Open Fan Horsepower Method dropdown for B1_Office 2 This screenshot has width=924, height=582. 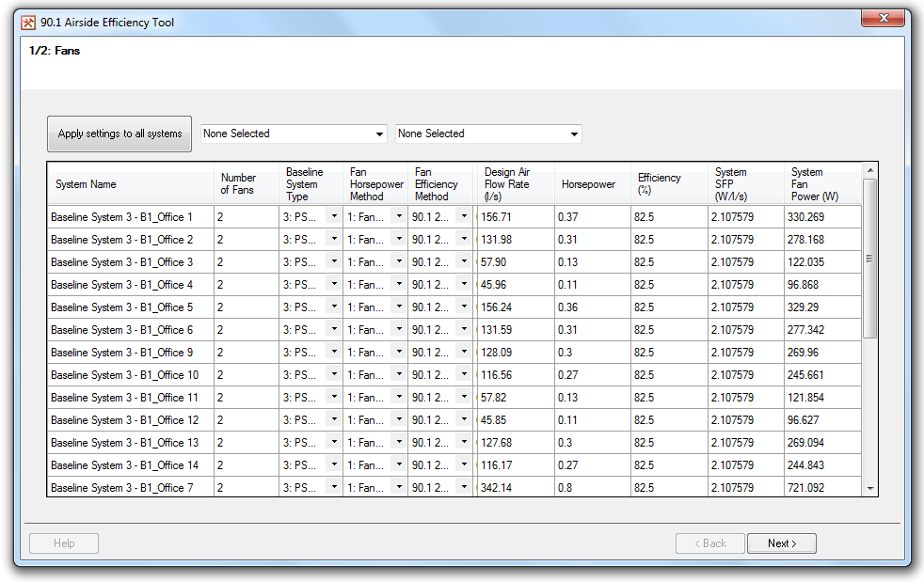(399, 239)
